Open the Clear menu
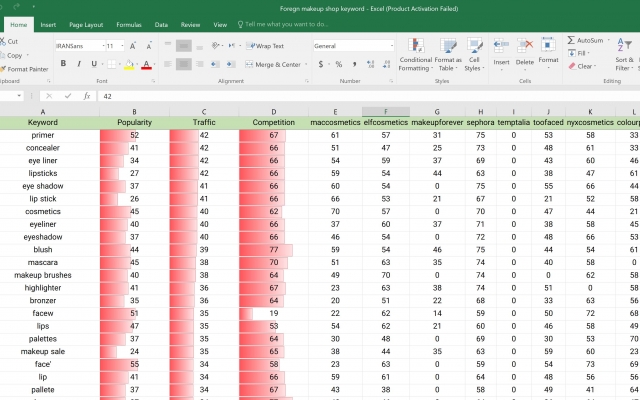The height and width of the screenshot is (400, 640). tap(582, 66)
